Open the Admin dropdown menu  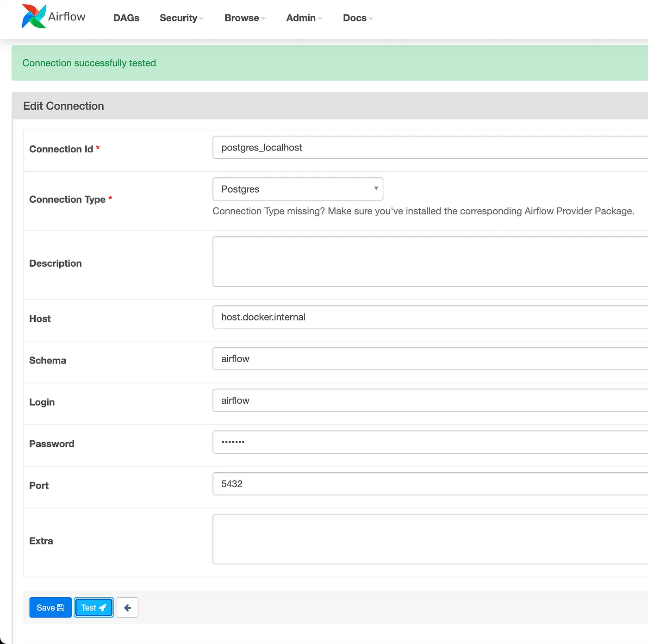click(x=304, y=18)
